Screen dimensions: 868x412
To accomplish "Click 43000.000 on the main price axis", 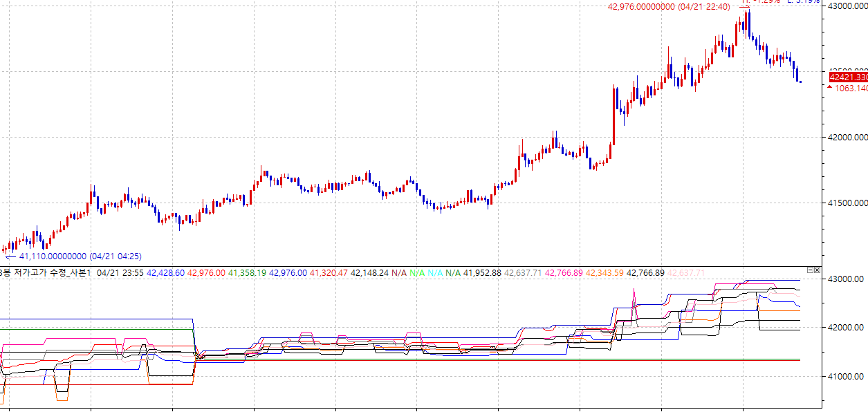I will [x=848, y=6].
